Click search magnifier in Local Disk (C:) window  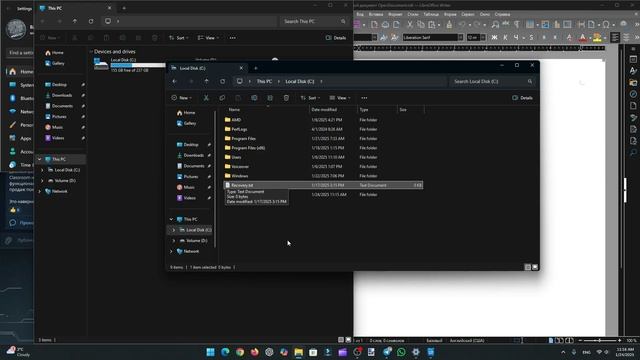point(530,81)
